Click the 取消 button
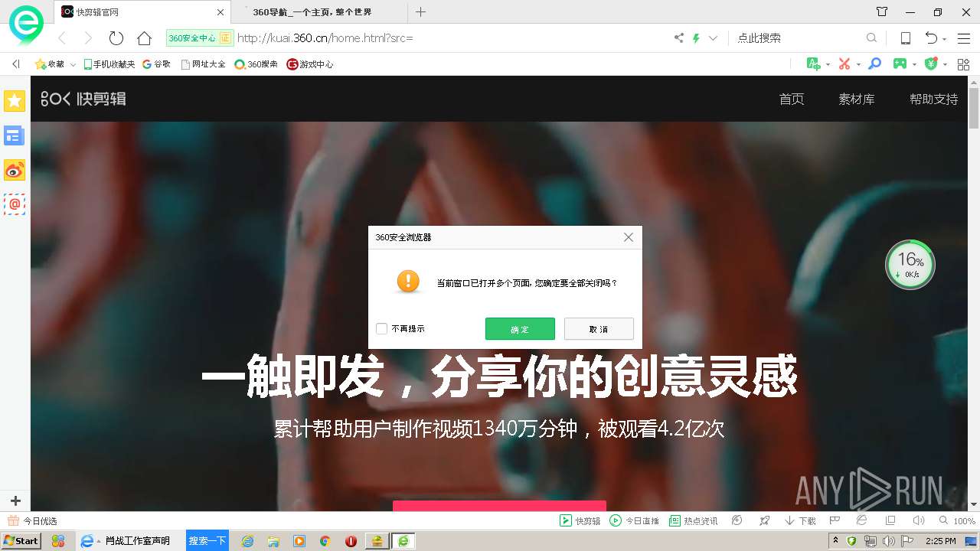Screen dimensions: 980x551 click(599, 329)
